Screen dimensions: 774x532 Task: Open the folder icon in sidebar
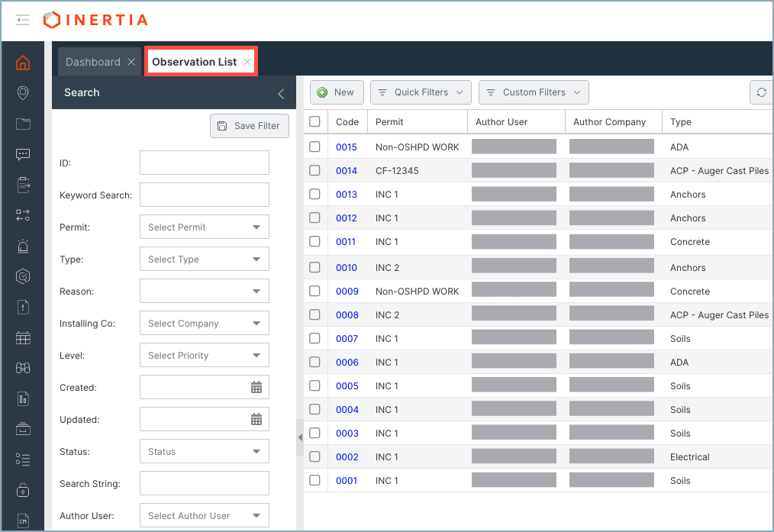point(23,124)
